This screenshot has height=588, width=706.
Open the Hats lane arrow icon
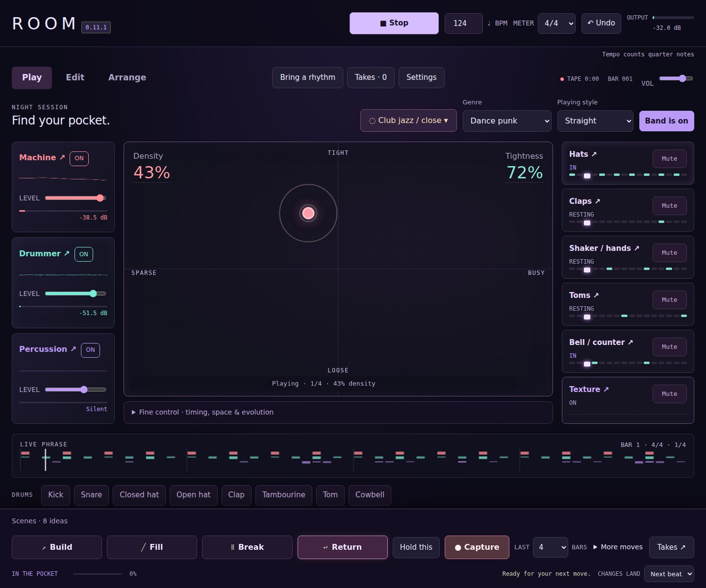pyautogui.click(x=594, y=154)
